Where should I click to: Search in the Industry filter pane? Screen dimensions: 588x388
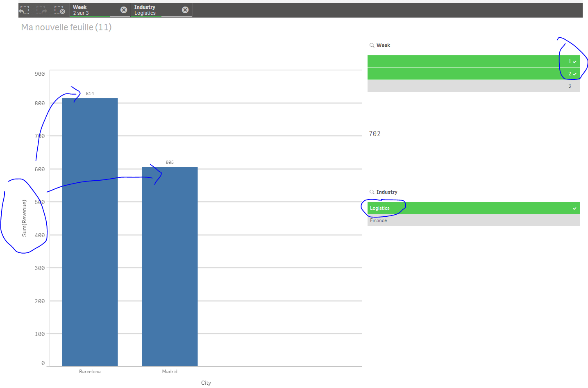click(x=372, y=192)
